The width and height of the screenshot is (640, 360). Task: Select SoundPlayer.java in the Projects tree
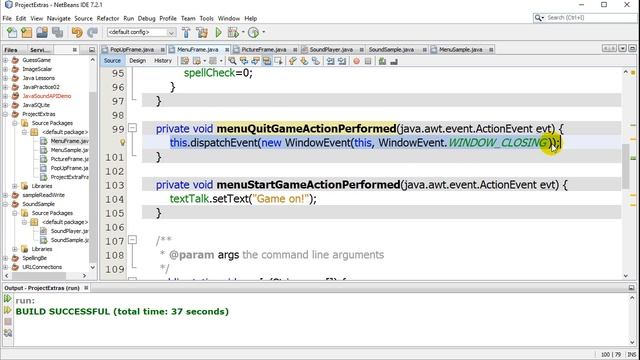coord(69,231)
